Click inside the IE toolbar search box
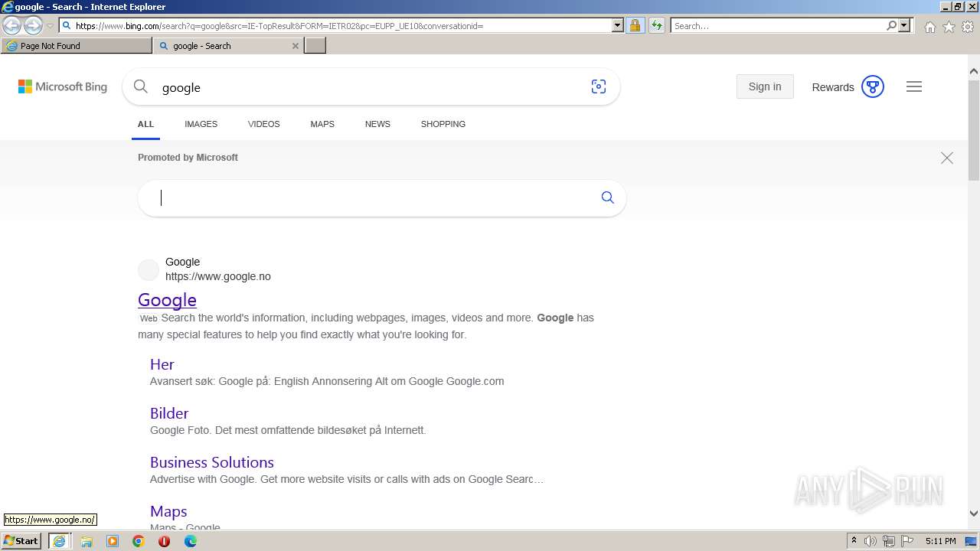This screenshot has height=551, width=980. click(777, 25)
